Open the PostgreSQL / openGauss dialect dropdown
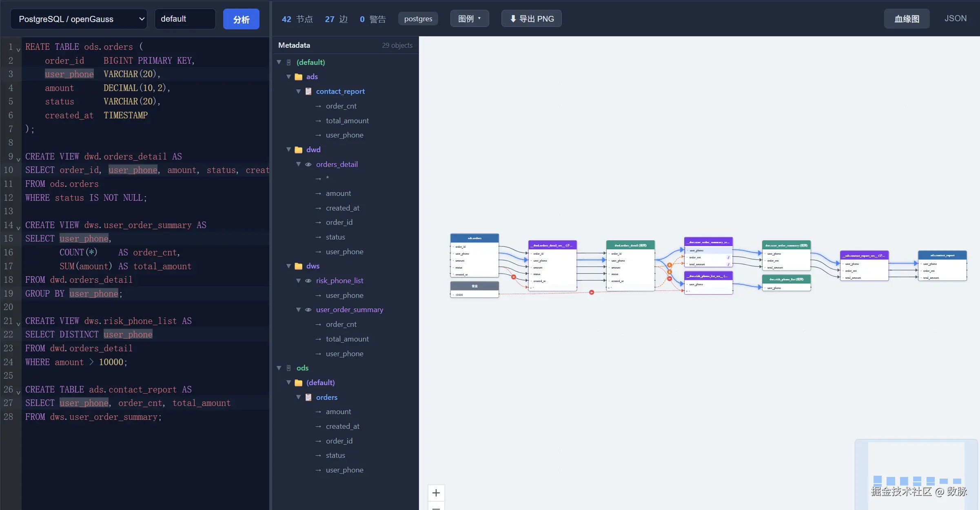The width and height of the screenshot is (980, 510). click(x=79, y=19)
